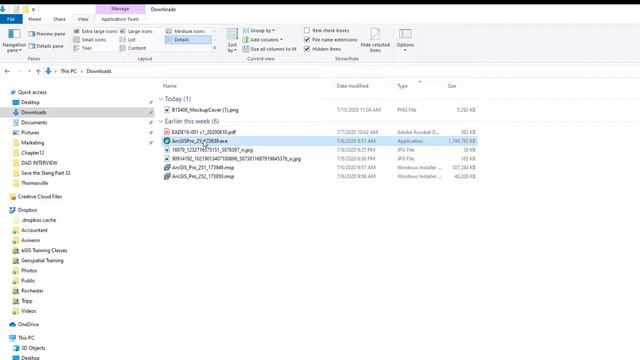Image resolution: width=640 pixels, height=360 pixels.
Task: Click Downloads in address breadcrumb
Action: [x=99, y=71]
